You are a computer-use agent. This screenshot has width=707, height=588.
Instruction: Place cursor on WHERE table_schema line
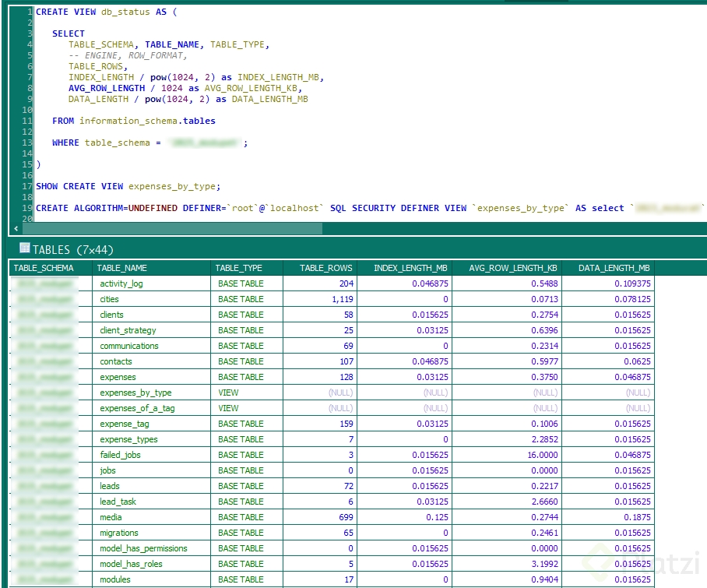click(x=150, y=143)
